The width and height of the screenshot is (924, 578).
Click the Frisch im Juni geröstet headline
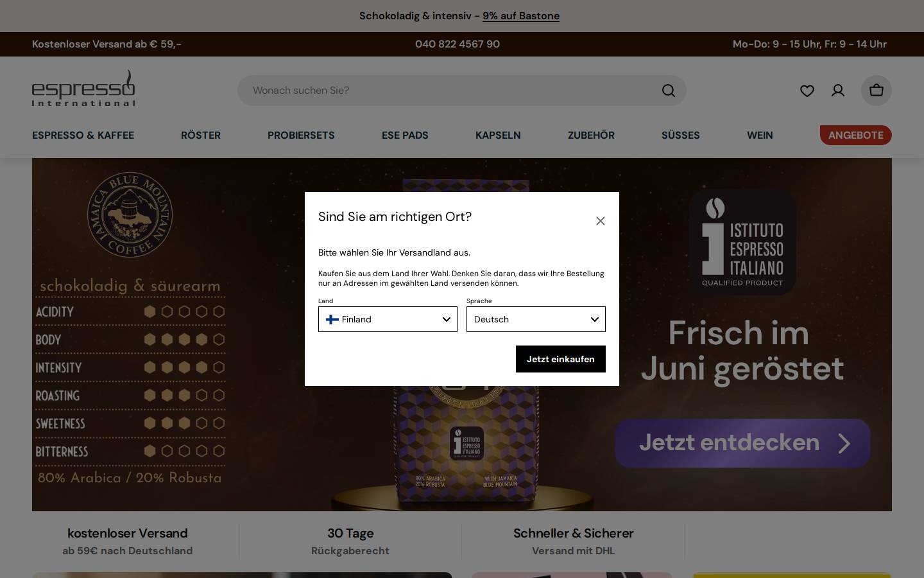click(x=742, y=351)
